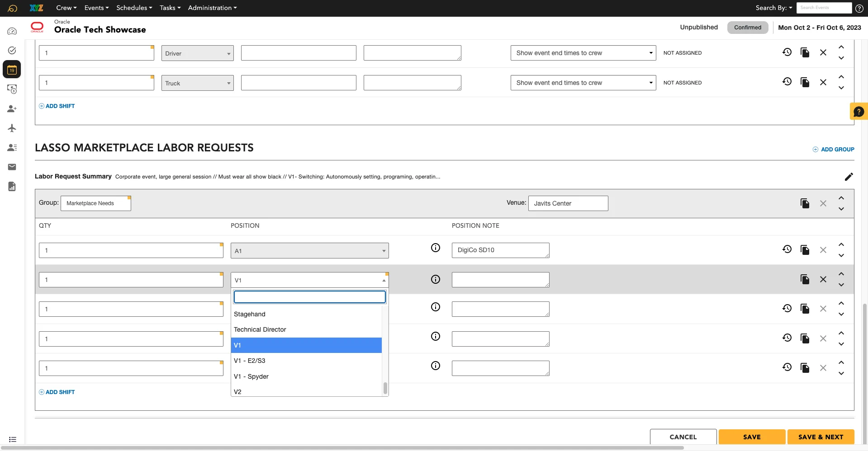Click the Venue field Javits Center
The height and width of the screenshot is (451, 868).
pos(568,203)
